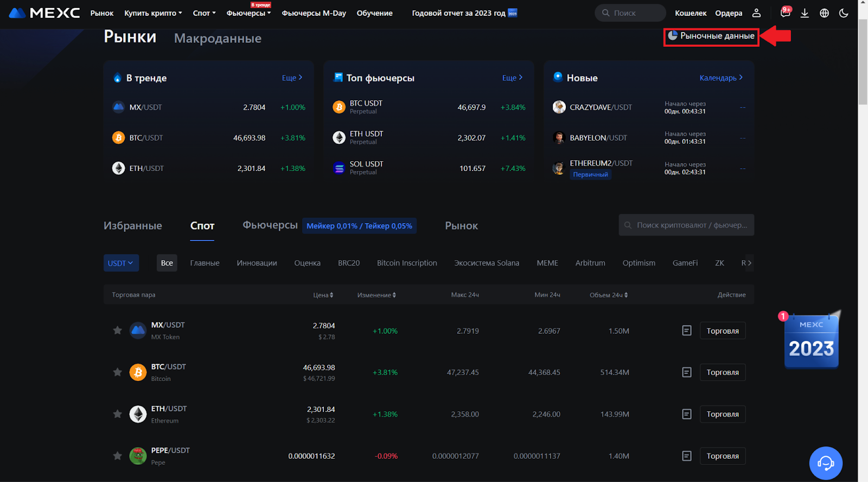
Task: Select the BRC20 category filter
Action: [x=349, y=263]
